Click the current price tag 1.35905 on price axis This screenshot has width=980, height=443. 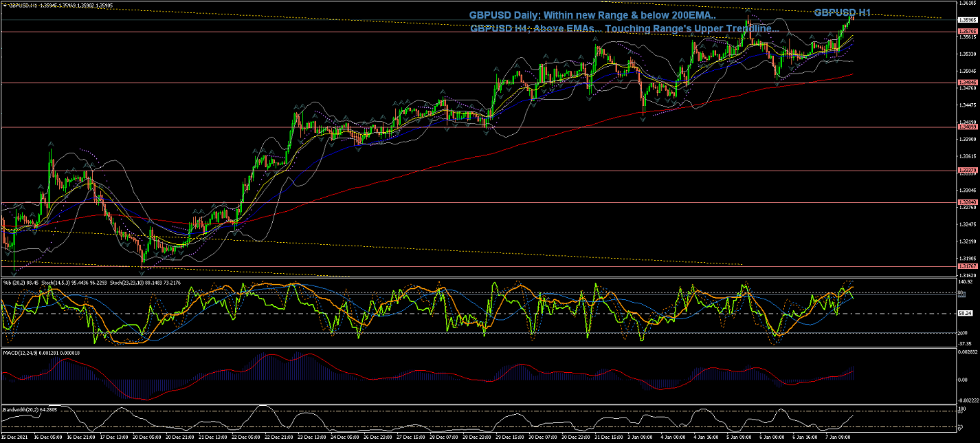pos(967,20)
